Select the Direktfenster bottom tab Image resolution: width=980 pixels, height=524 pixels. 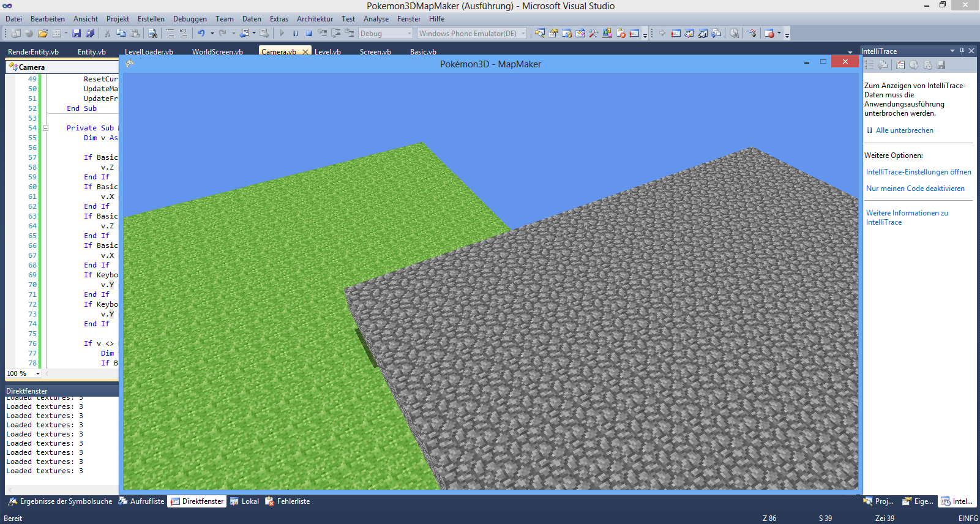[197, 501]
